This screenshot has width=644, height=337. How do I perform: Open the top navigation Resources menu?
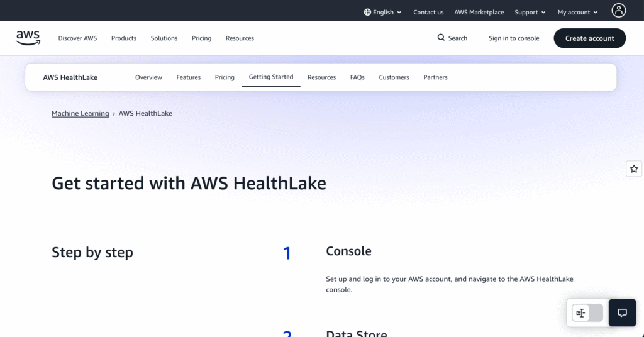240,38
